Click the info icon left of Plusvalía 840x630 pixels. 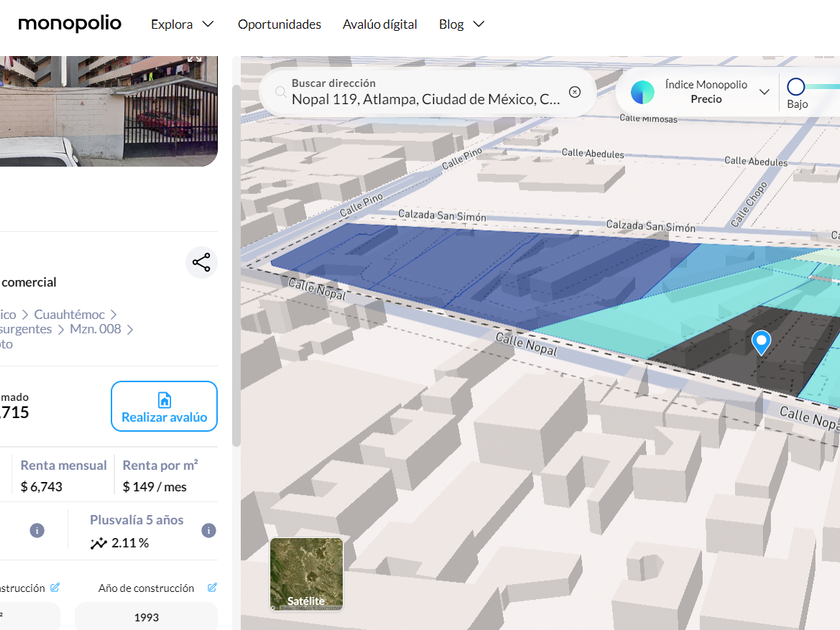point(37,530)
